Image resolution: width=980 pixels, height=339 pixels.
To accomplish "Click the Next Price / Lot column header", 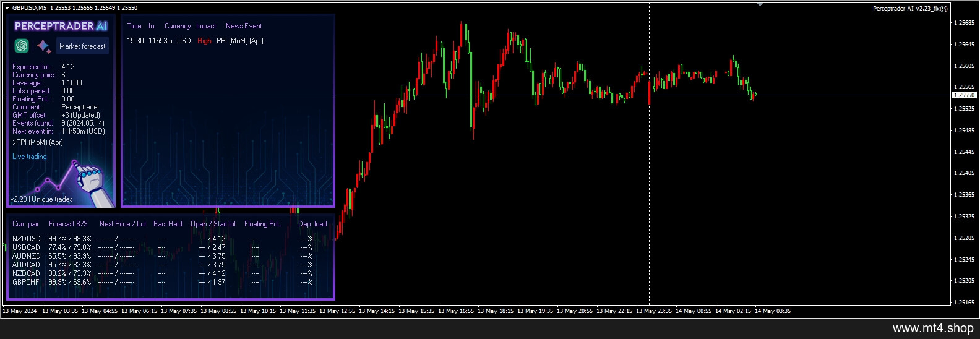I will click(123, 224).
